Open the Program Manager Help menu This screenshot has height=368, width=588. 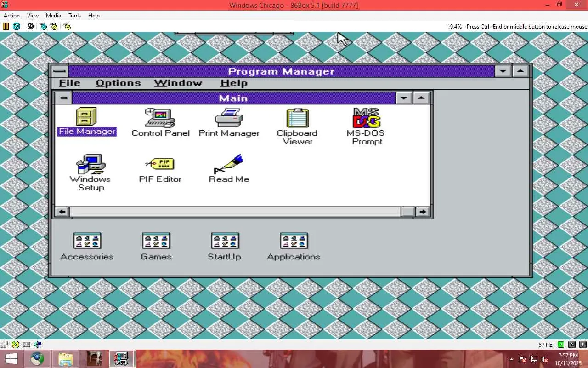(234, 83)
